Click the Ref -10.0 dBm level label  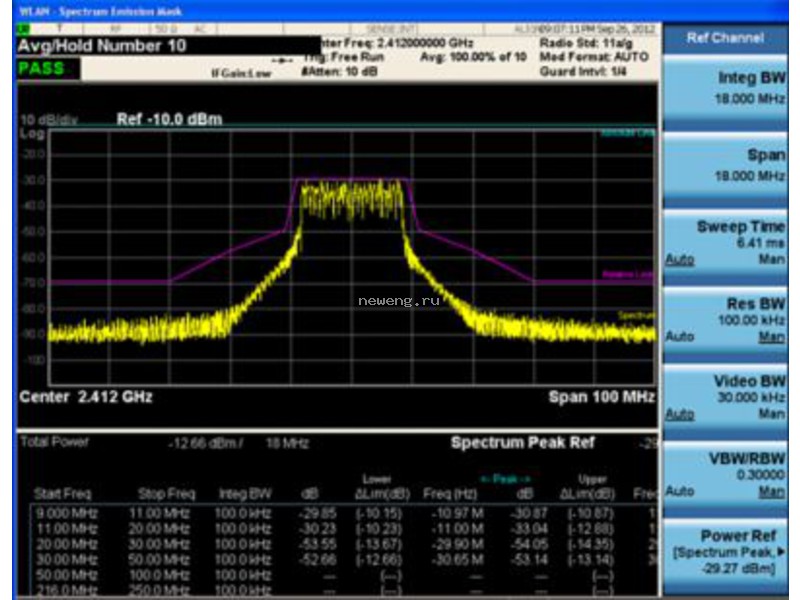[169, 119]
